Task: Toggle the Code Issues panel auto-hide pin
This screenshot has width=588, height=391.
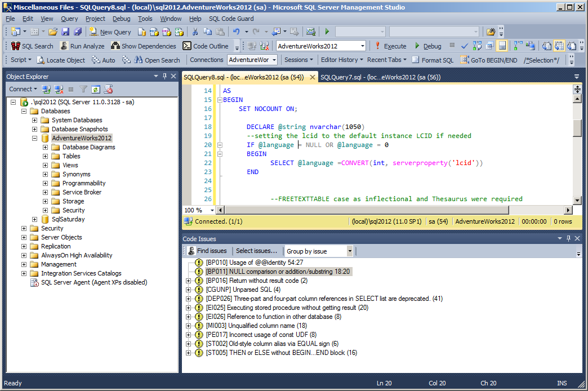Action: tap(567, 239)
